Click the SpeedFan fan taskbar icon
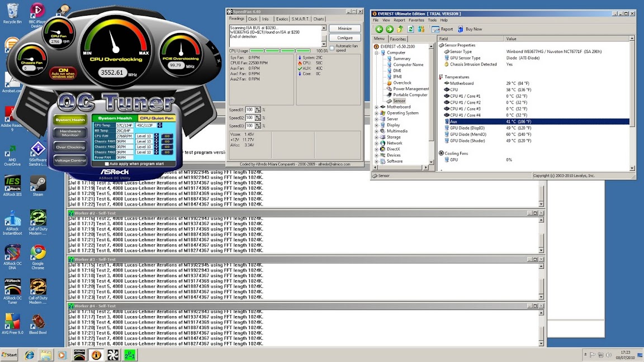644x362 pixels. click(113, 355)
